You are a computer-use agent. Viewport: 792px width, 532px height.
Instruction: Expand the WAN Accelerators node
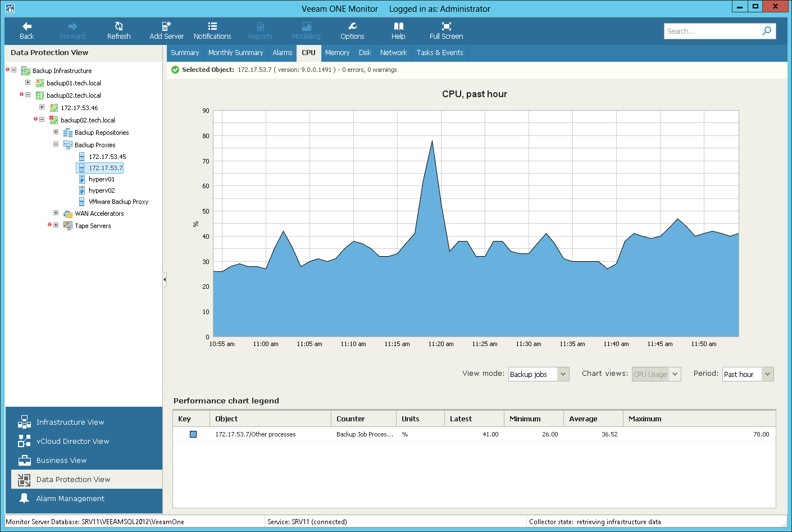[x=56, y=213]
